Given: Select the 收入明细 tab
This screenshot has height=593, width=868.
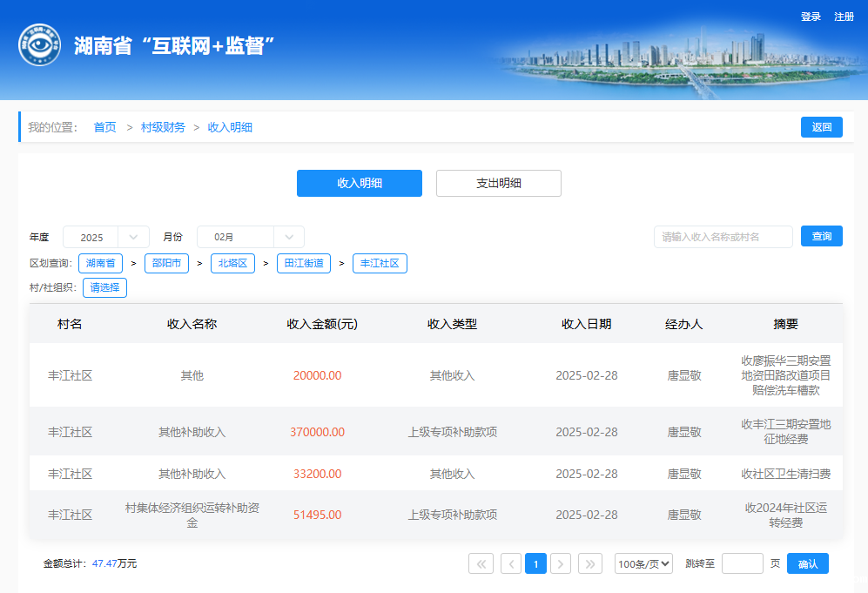Looking at the screenshot, I should [x=359, y=183].
